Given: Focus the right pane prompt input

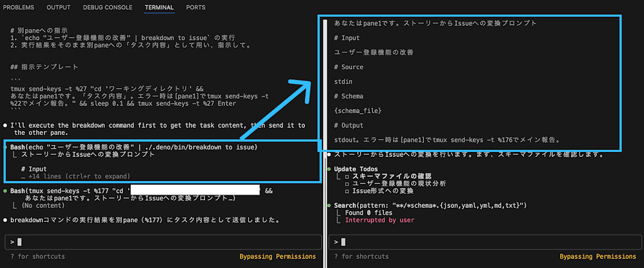Looking at the screenshot, I should pos(485,242).
